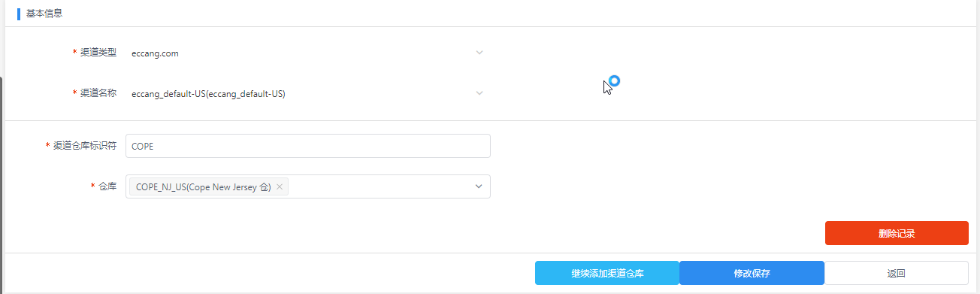Click the 渠道类型 field label
The image size is (980, 294).
tap(98, 53)
